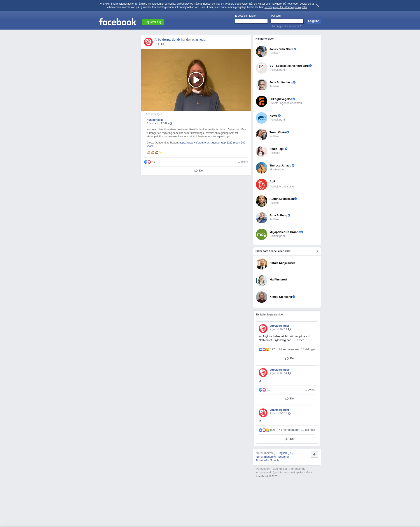Open Kjersti Stenseng profile picture
The height and width of the screenshot is (527, 420).
[261, 297]
